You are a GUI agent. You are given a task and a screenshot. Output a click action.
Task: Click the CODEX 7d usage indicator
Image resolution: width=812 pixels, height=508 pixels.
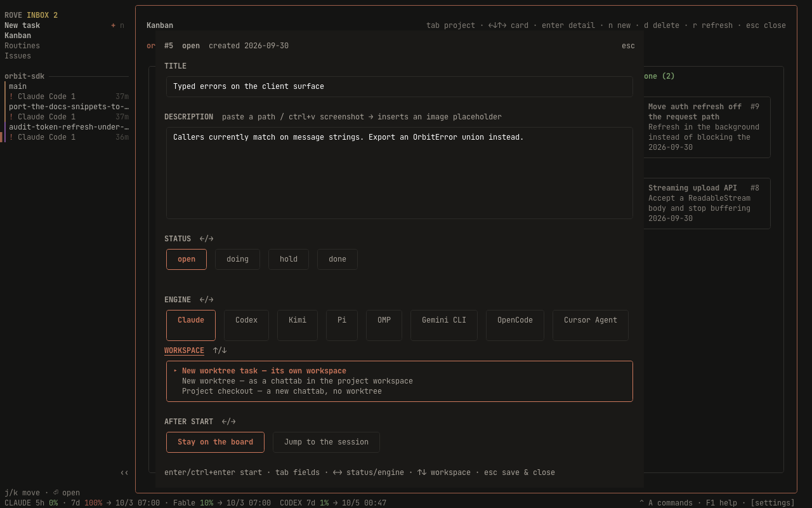304,503
